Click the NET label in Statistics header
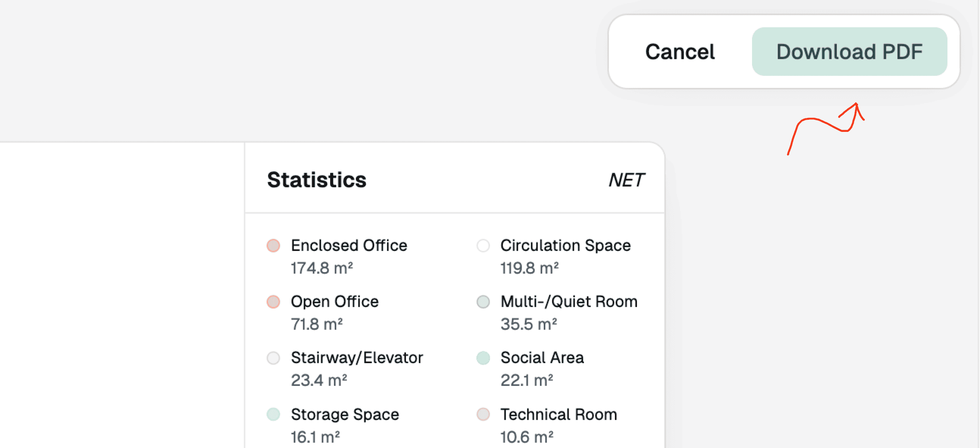This screenshot has height=448, width=980. [626, 180]
